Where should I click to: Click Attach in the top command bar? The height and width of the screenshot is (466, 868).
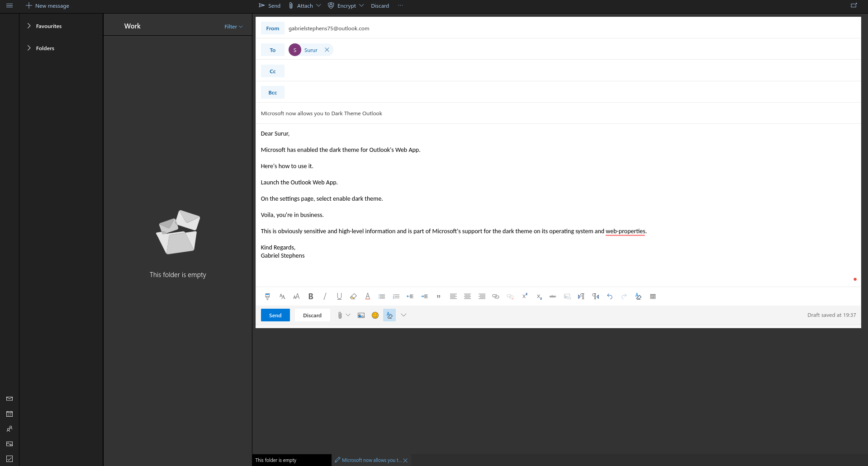tap(301, 6)
